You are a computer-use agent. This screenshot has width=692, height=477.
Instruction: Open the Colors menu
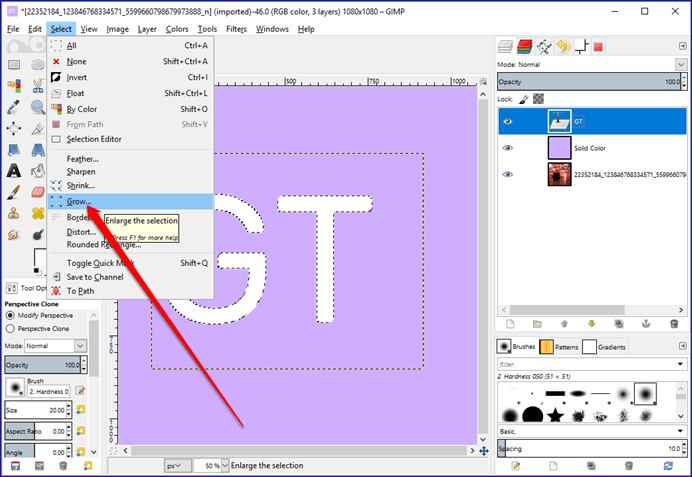(x=177, y=29)
